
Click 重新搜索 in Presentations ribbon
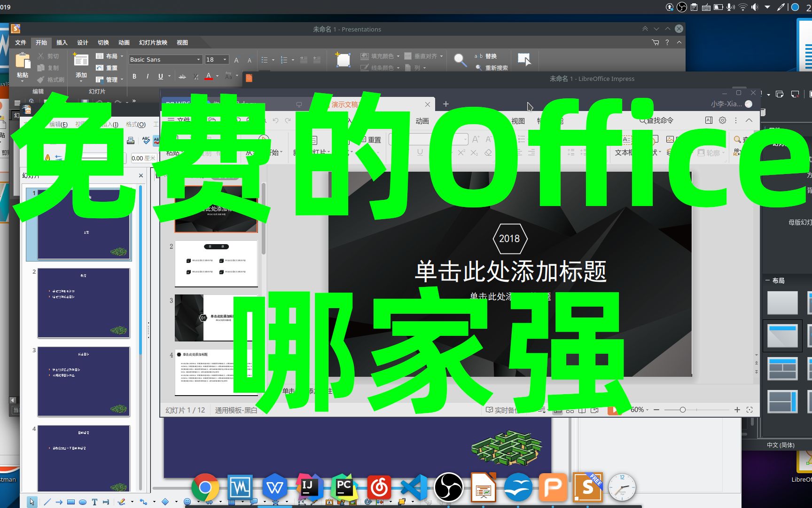[492, 68]
